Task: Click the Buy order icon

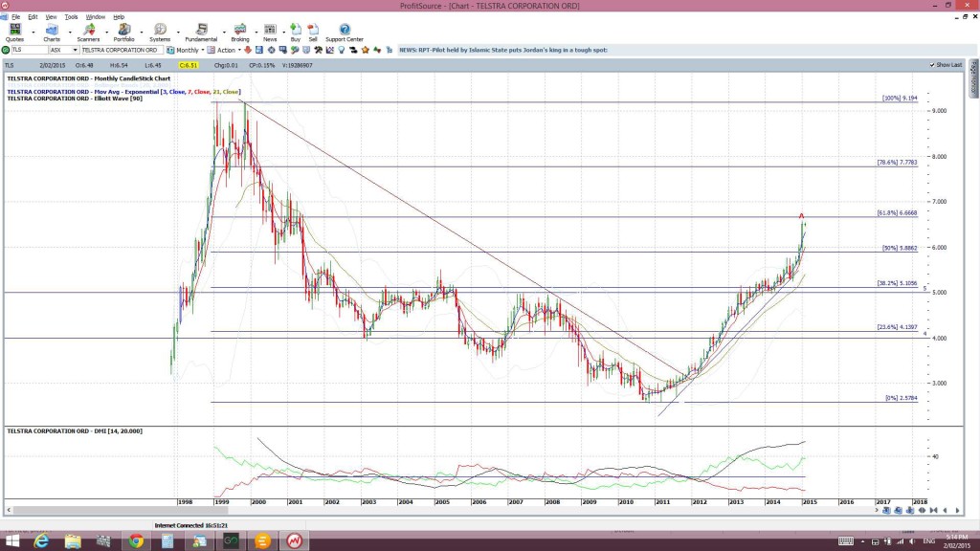Action: (296, 33)
